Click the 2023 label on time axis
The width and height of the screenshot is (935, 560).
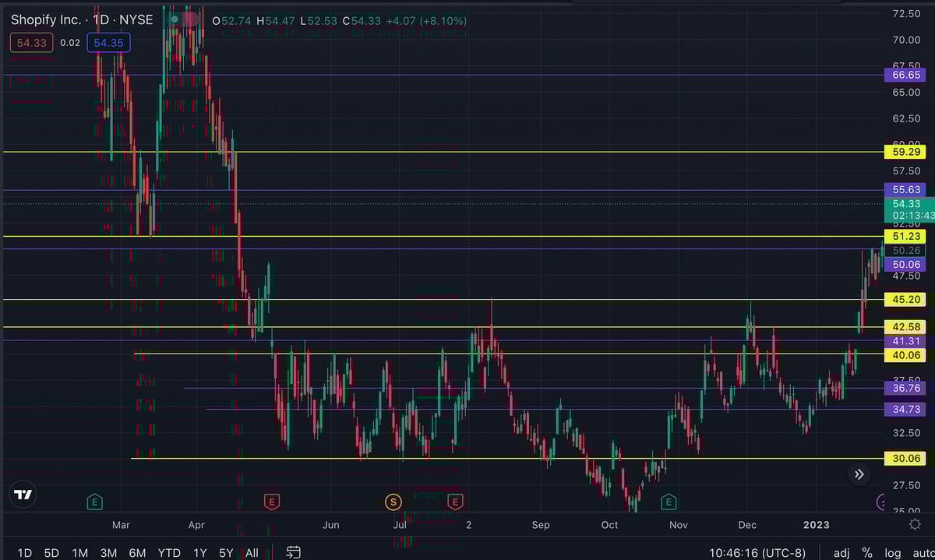817,525
